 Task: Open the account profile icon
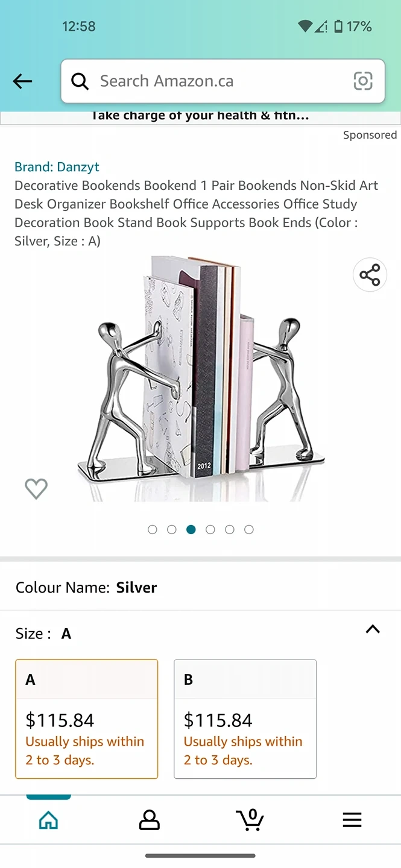point(149,820)
